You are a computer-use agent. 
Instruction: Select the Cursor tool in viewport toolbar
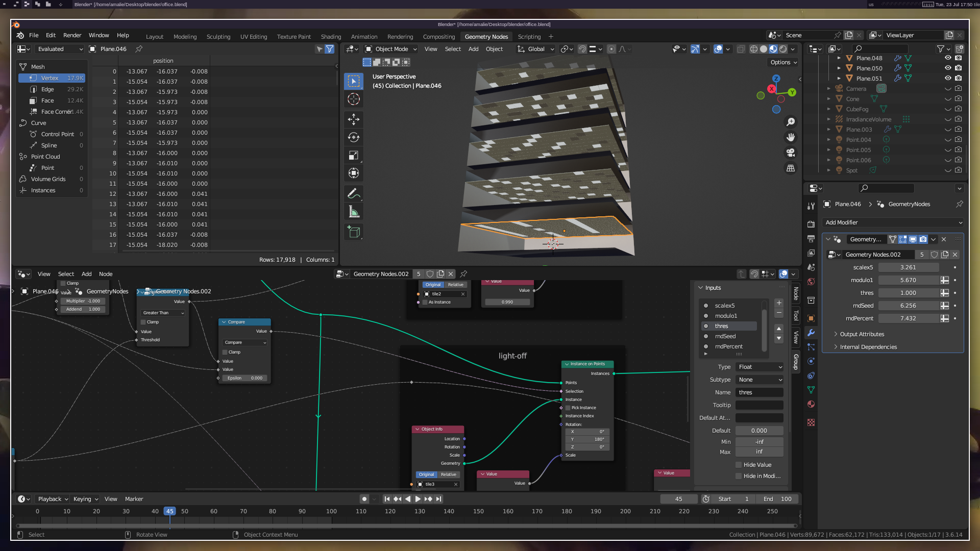click(354, 99)
